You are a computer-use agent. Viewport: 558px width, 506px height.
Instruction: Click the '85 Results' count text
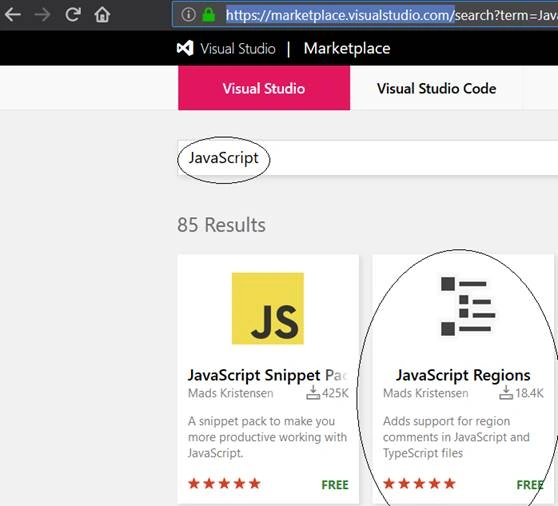pyautogui.click(x=221, y=225)
